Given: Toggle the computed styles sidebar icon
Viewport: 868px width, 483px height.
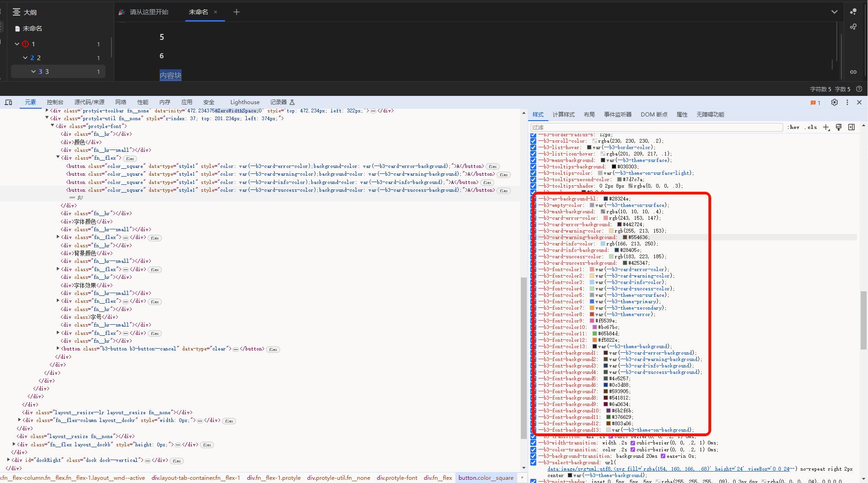Looking at the screenshot, I should (x=851, y=127).
